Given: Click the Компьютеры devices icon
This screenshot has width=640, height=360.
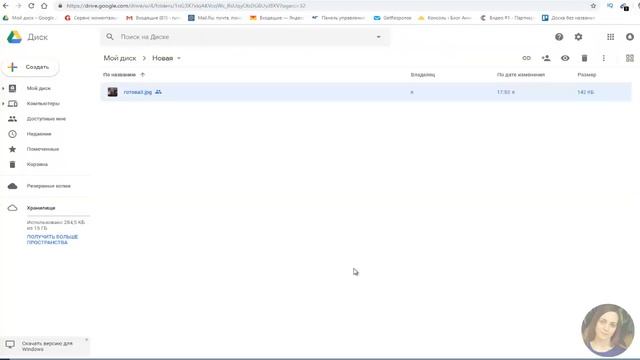Looking at the screenshot, I should [13, 104].
